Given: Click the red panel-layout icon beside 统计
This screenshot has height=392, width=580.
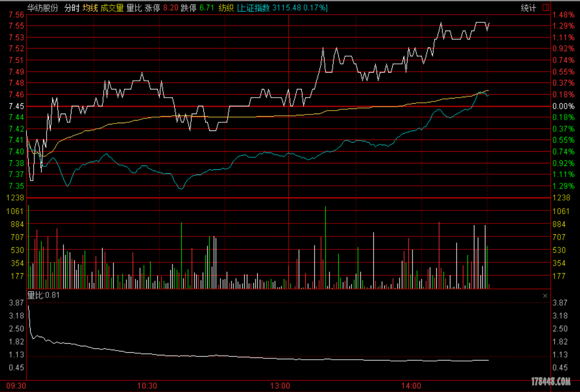Looking at the screenshot, I should 545,7.
